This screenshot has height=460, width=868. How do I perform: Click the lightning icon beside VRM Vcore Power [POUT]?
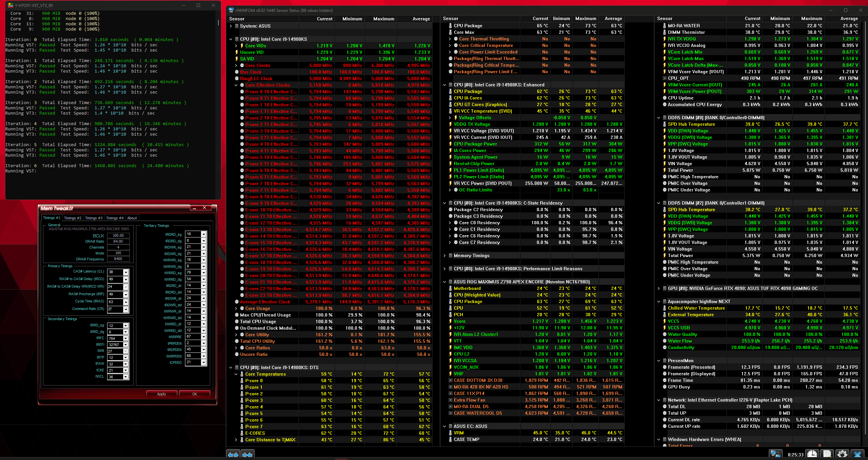point(664,91)
